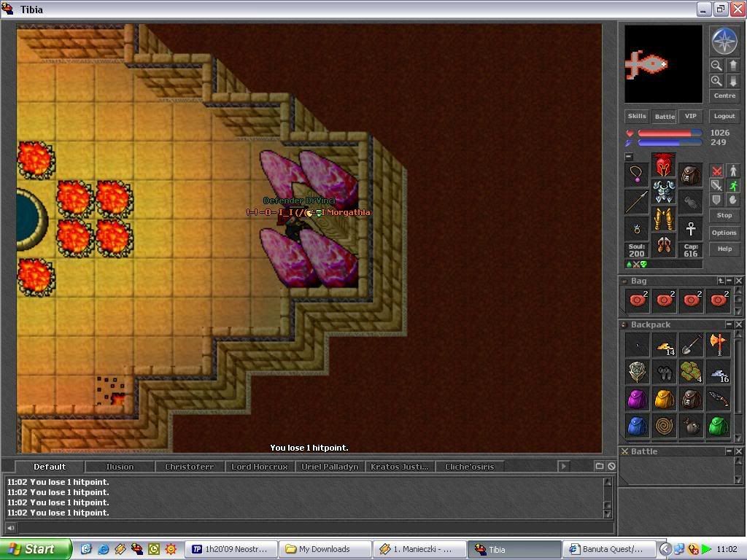Stop current action with Stop button
747x560 pixels.
point(724,215)
